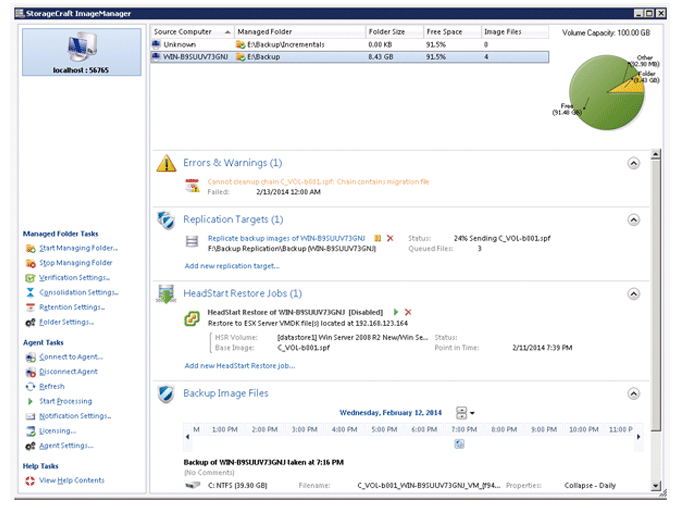Image resolution: width=673 pixels, height=508 pixels.
Task: Delete the replication target with red X
Action: click(x=390, y=238)
